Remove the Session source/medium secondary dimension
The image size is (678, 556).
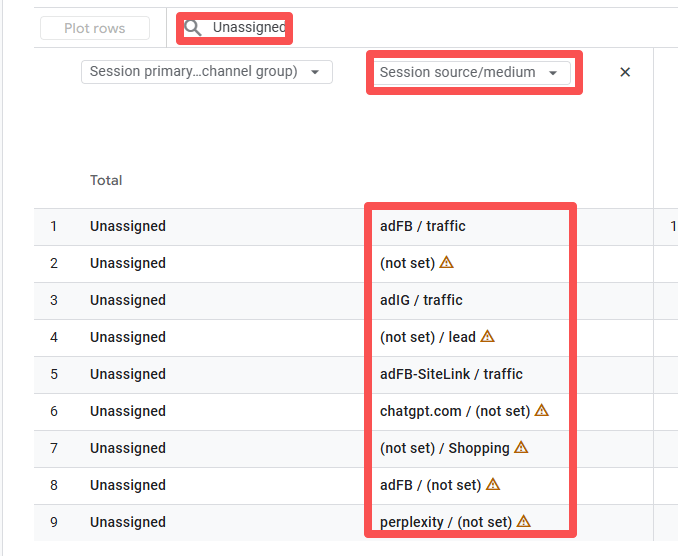pos(625,72)
